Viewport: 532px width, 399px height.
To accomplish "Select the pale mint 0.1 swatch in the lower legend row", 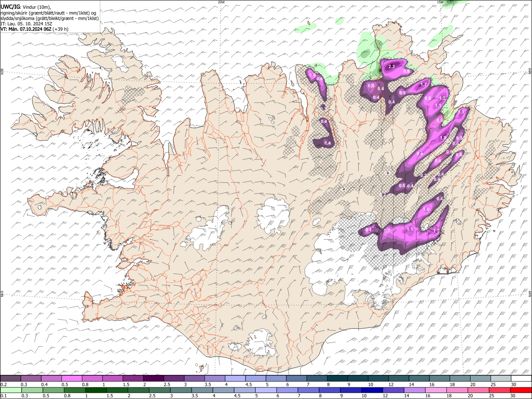I will pos(11,390).
